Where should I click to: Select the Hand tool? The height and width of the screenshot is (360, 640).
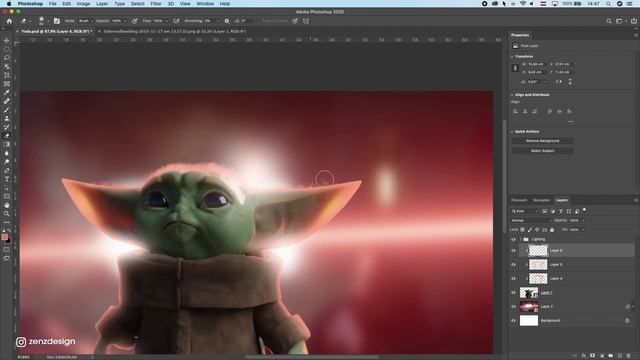7,205
